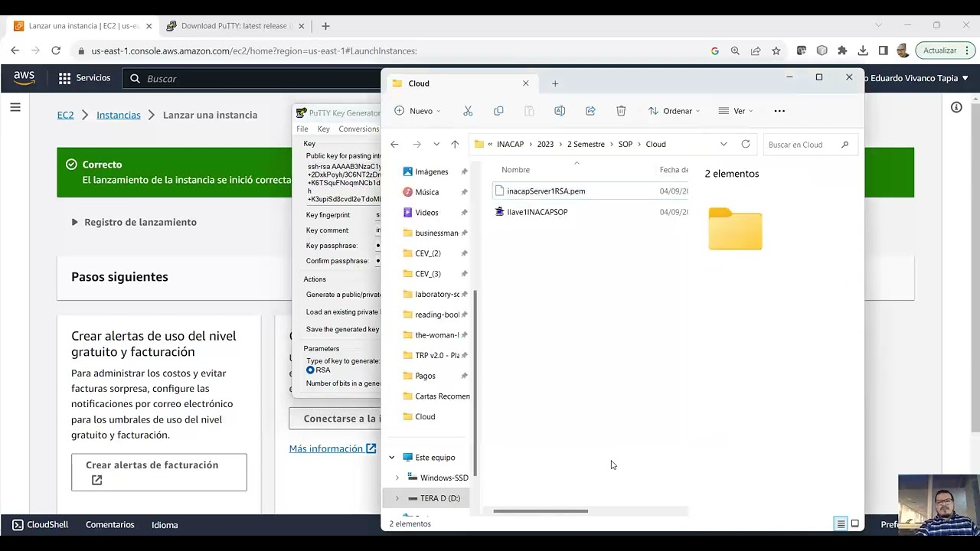This screenshot has height=551, width=980.
Task: Switch to large icons view in status bar
Action: [855, 524]
